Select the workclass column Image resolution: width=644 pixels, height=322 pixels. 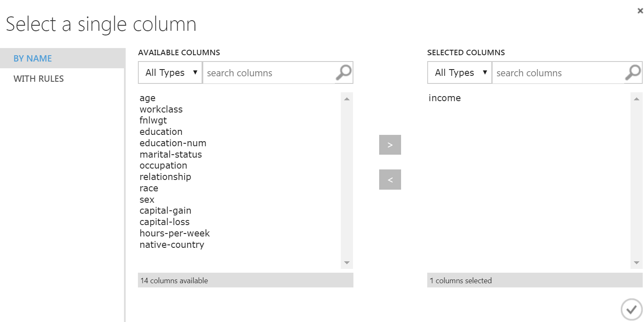(x=161, y=109)
